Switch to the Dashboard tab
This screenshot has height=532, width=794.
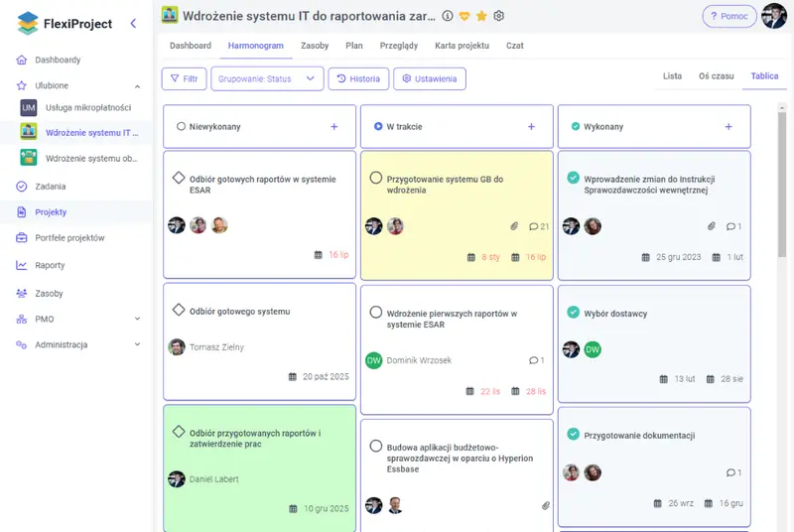191,46
